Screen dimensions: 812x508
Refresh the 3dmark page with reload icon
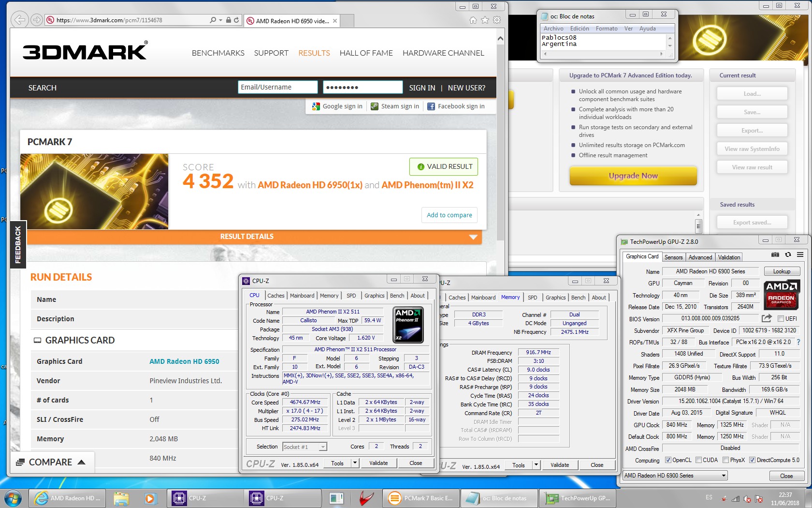click(236, 20)
